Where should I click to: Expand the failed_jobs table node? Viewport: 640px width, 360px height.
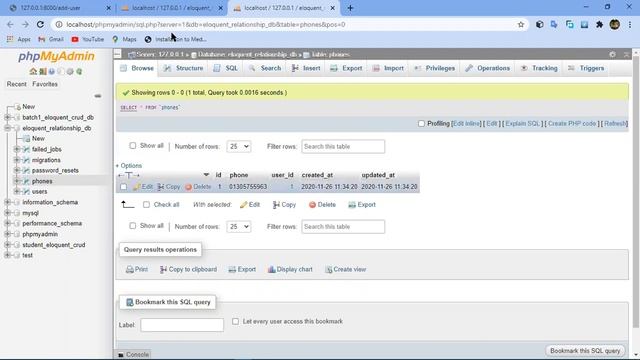17,149
